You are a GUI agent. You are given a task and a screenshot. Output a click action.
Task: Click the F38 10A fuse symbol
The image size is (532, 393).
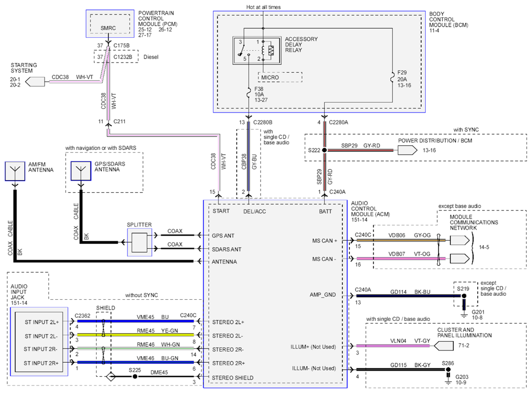click(x=249, y=92)
